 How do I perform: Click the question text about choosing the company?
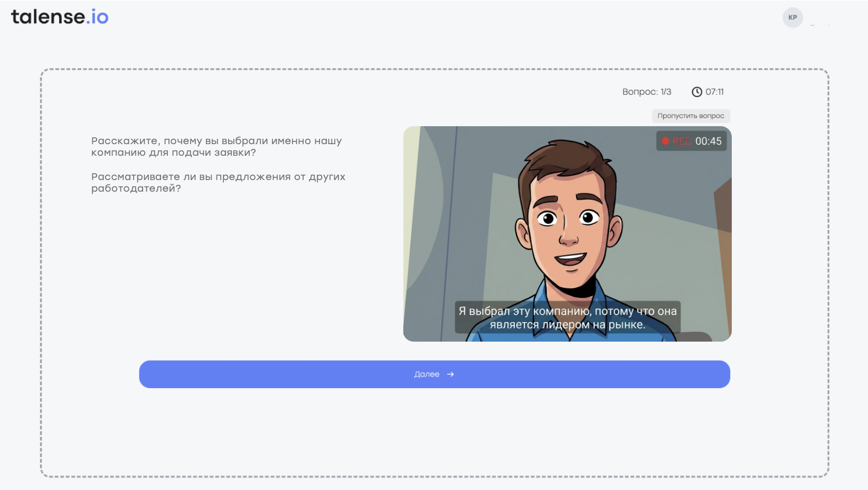[x=216, y=147]
